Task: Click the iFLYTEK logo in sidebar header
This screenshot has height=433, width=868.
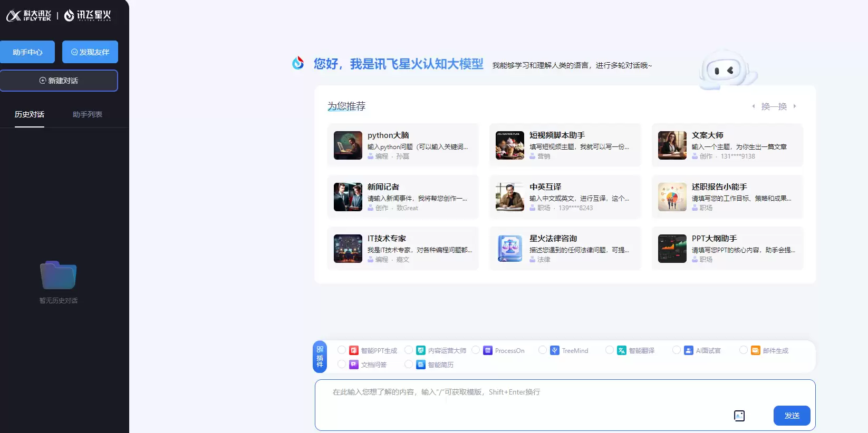Action: (x=28, y=15)
